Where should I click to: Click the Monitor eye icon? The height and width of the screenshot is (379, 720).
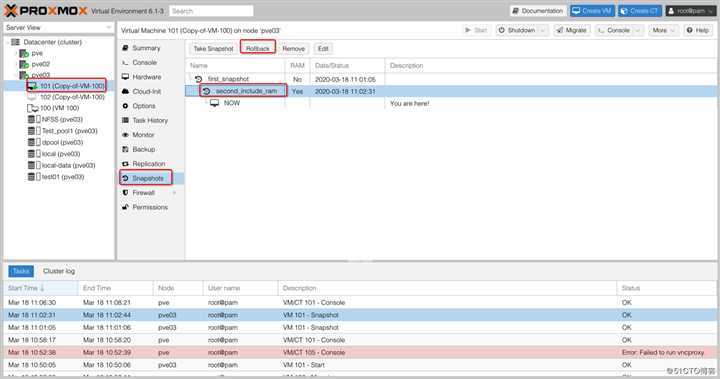[x=125, y=135]
